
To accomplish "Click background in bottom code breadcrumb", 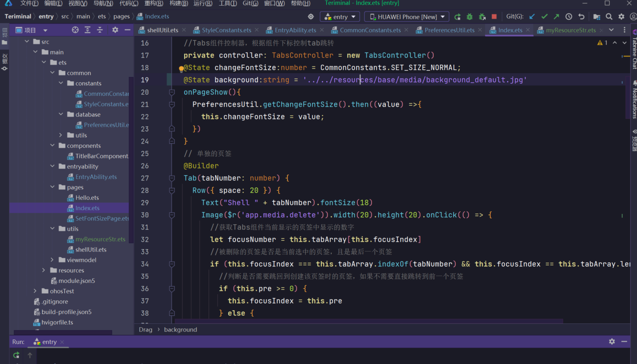I will pyautogui.click(x=181, y=330).
